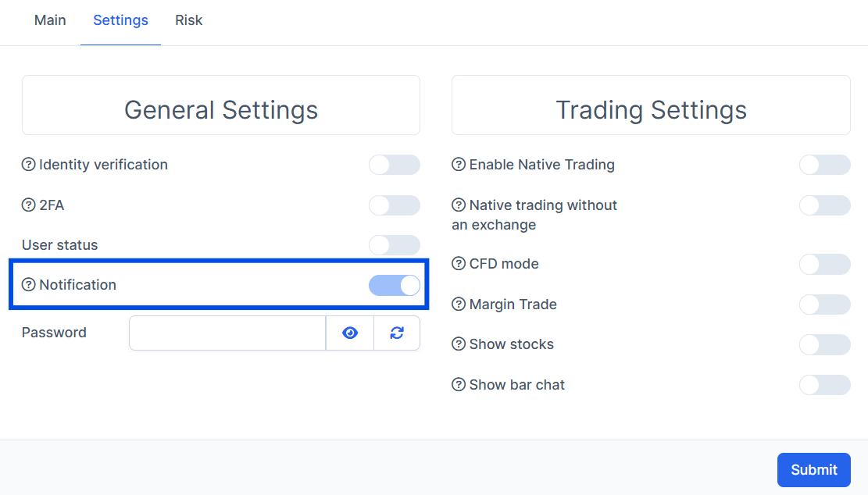Open help tooltip for Identity verification

point(28,165)
